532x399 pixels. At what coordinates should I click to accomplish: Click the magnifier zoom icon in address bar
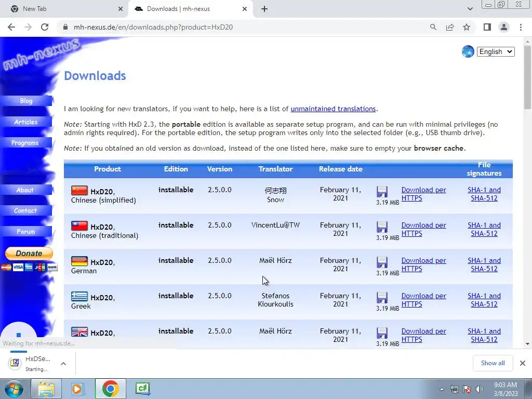pos(433,27)
